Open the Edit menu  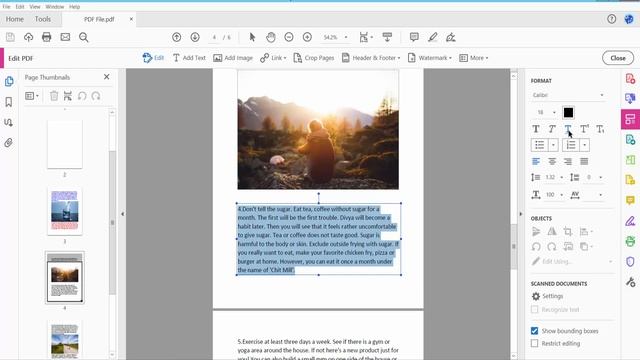point(20,7)
